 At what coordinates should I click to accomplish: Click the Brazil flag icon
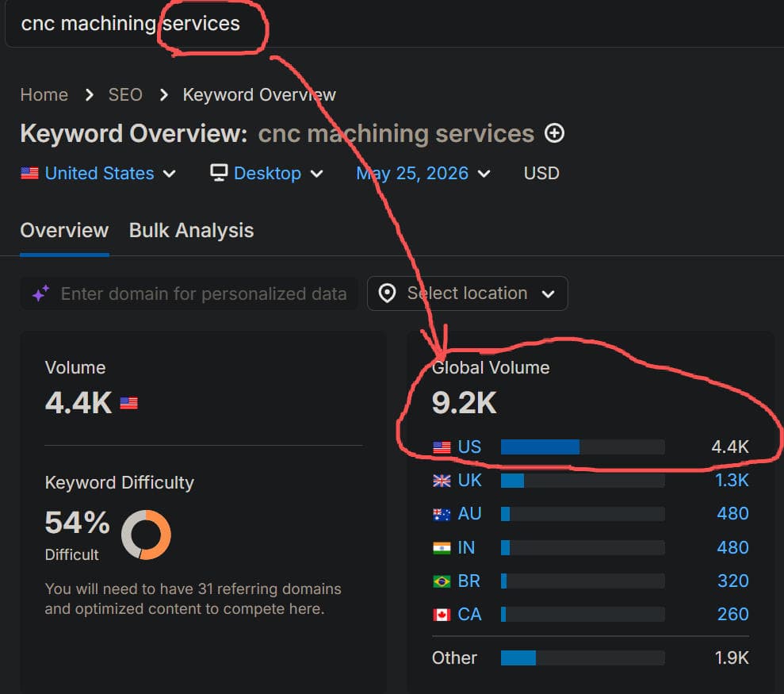pos(442,581)
